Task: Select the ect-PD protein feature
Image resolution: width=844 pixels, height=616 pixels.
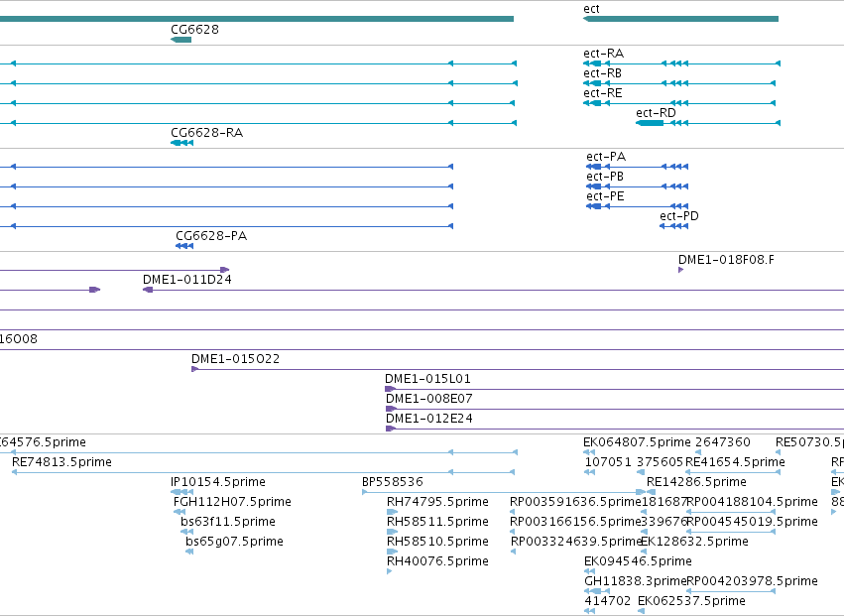Action: [673, 226]
